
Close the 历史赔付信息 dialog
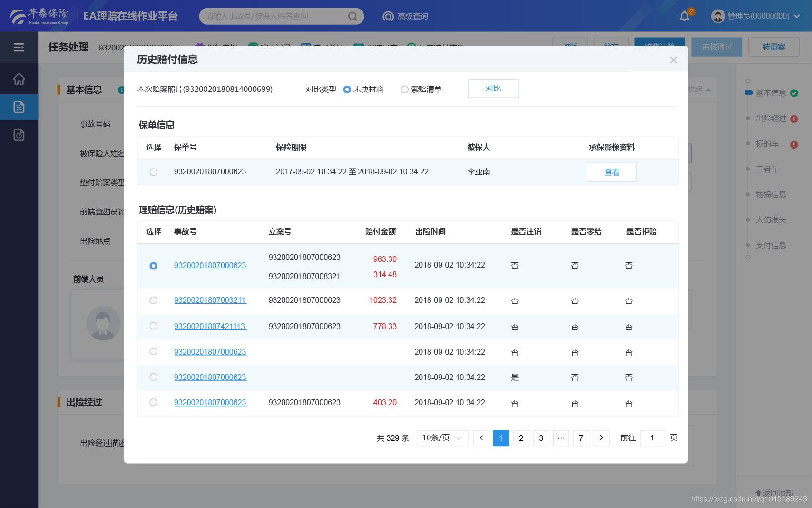[674, 60]
